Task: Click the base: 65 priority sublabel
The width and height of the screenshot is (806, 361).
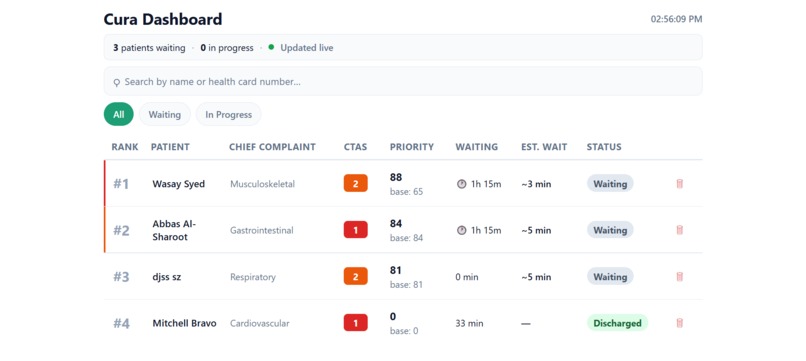Action: point(406,192)
